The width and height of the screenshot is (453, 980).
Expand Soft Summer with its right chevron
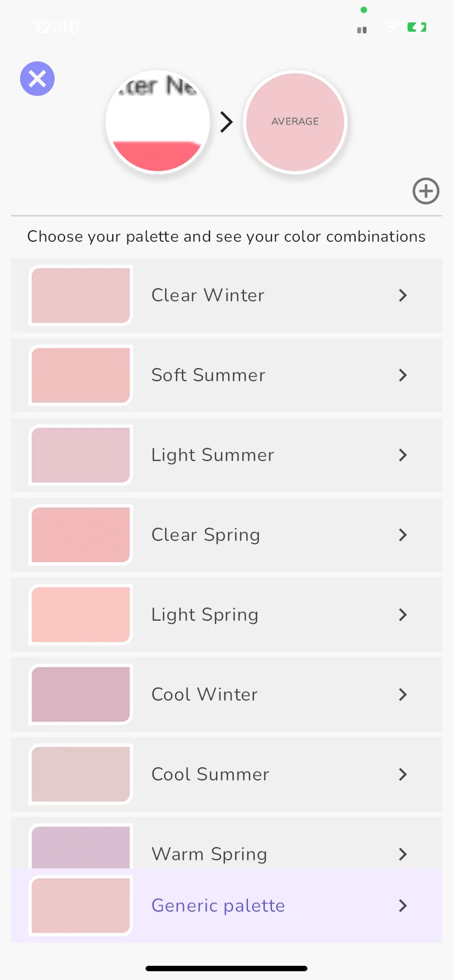(403, 375)
